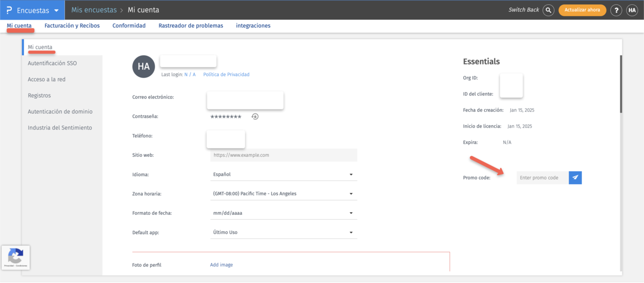Switch to Facturación y Recibos tab
This screenshot has height=283, width=644.
(72, 26)
